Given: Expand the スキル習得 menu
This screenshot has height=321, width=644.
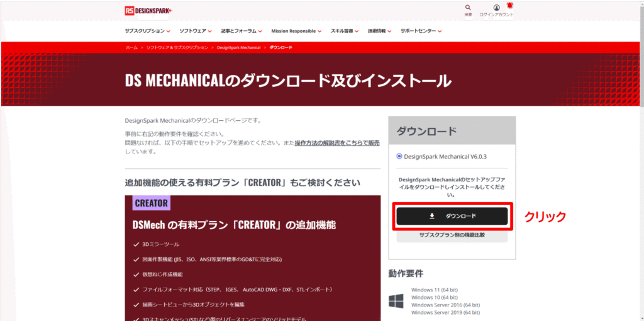Looking at the screenshot, I should pos(345,31).
